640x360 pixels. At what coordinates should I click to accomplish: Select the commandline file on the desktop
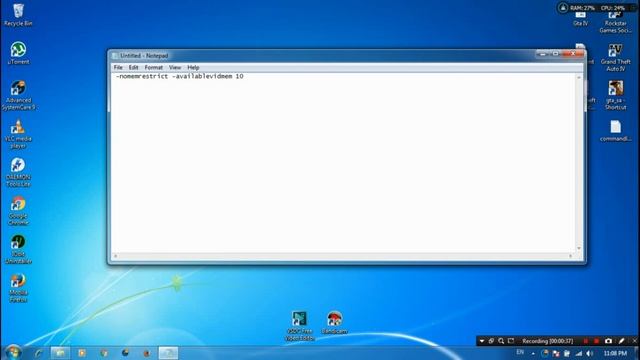click(x=616, y=131)
